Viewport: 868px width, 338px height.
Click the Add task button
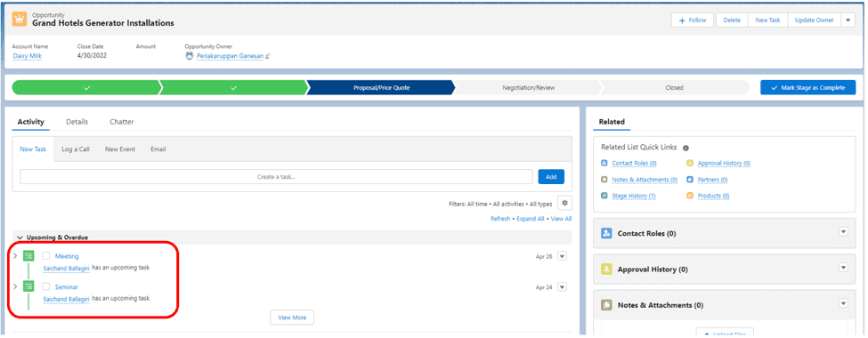pos(551,177)
